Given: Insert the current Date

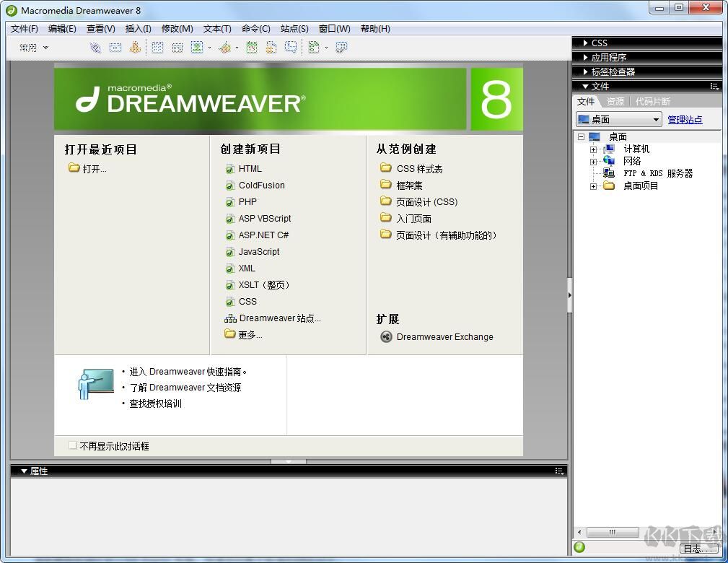Looking at the screenshot, I should [x=251, y=47].
